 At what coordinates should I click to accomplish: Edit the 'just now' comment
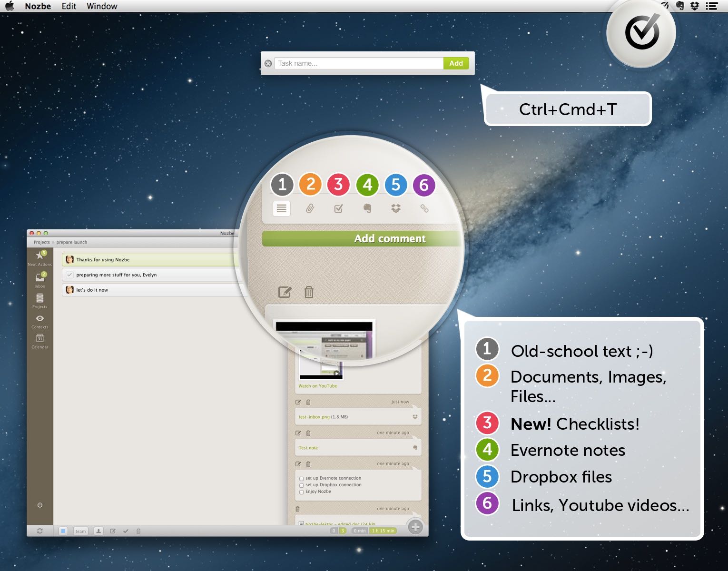coord(298,402)
